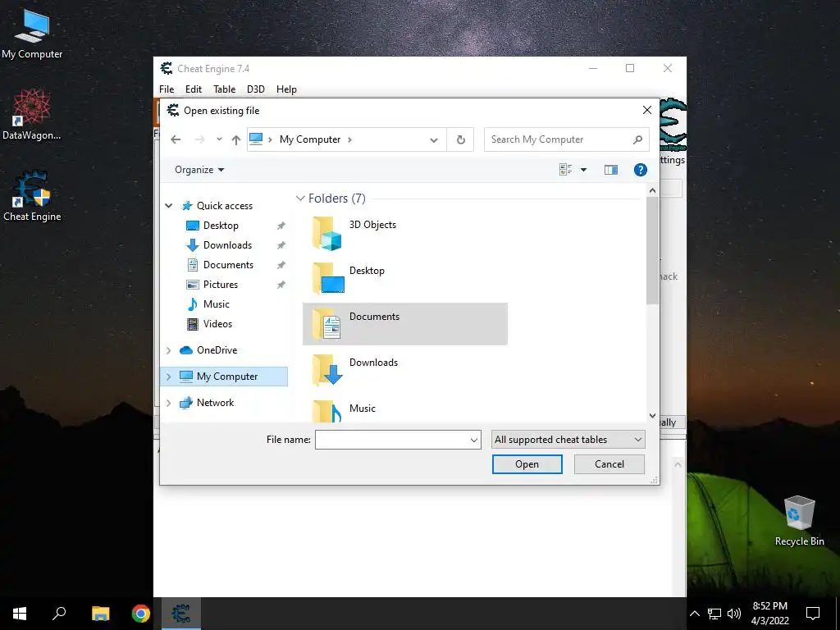Viewport: 840px width, 630px height.
Task: Click the scroll down arrow in folder list
Action: pos(652,416)
